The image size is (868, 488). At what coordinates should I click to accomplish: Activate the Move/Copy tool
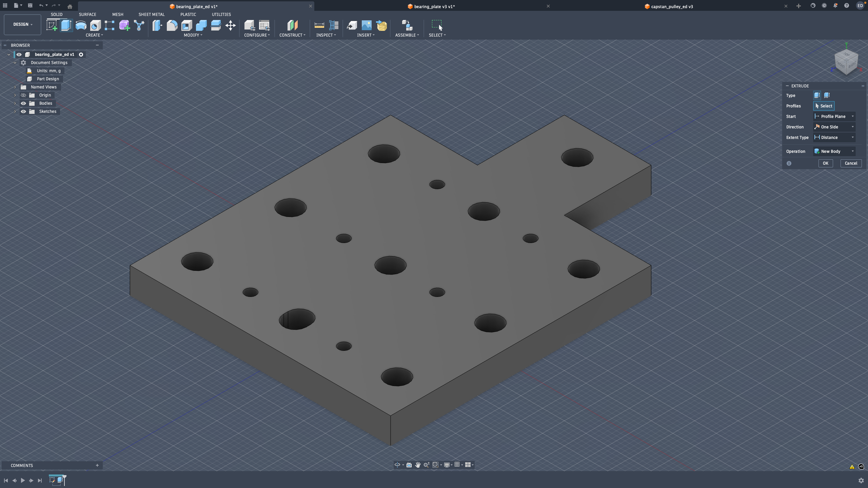coord(231,25)
